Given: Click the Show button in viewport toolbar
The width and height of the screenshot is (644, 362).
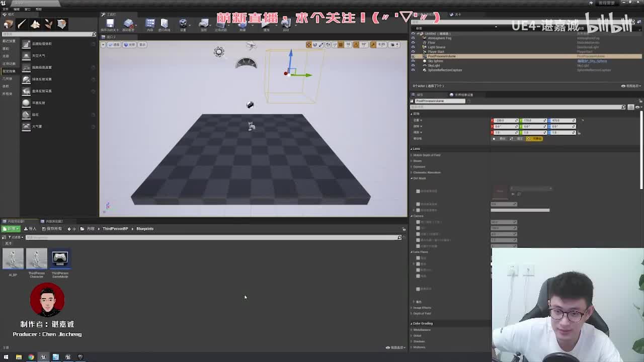Looking at the screenshot, I should 142,45.
